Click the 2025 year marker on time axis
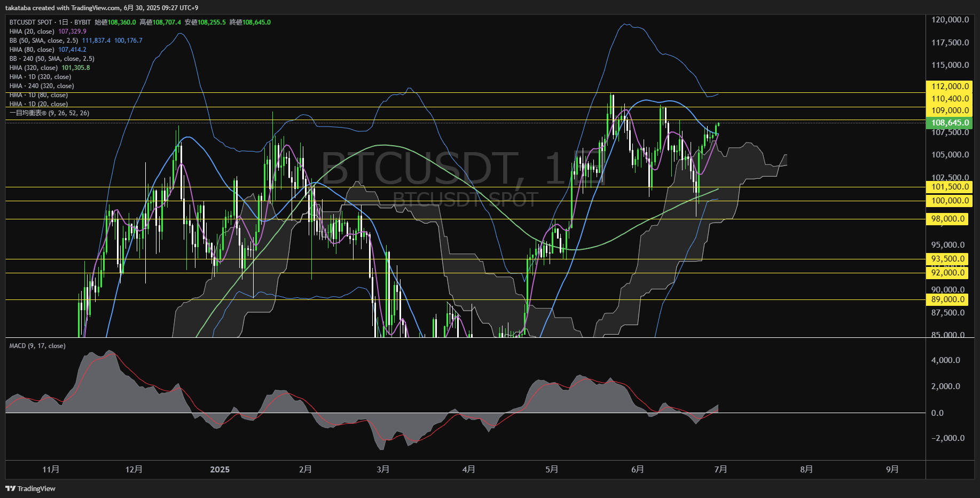Screen dimensions: 980x498 coord(220,470)
